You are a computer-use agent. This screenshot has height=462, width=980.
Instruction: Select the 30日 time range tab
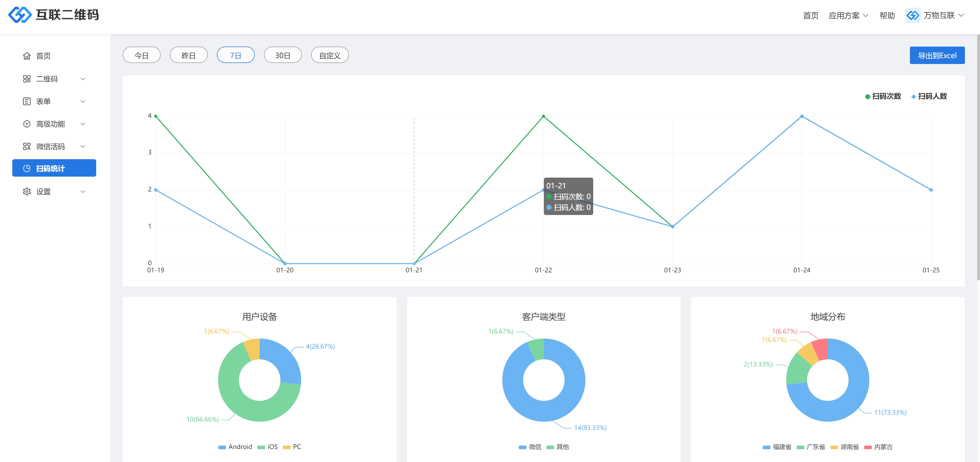tap(283, 56)
